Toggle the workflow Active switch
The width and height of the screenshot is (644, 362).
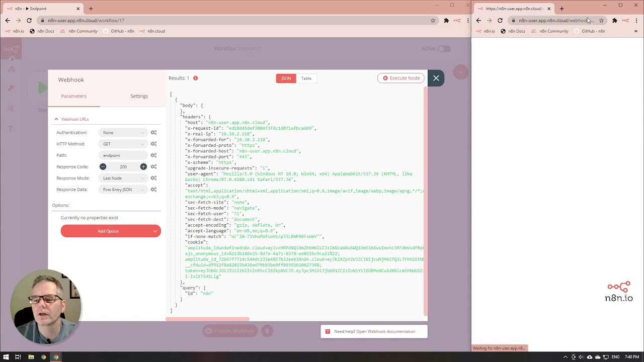(444, 49)
